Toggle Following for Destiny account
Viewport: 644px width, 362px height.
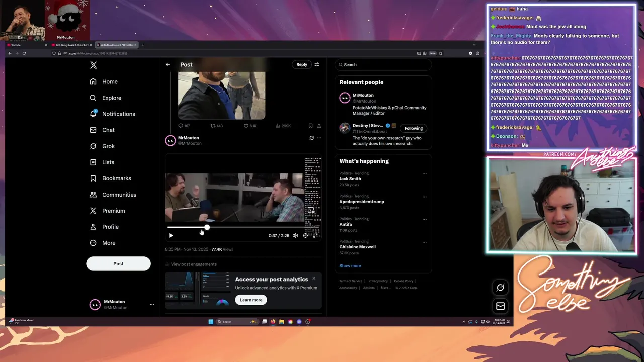click(414, 128)
